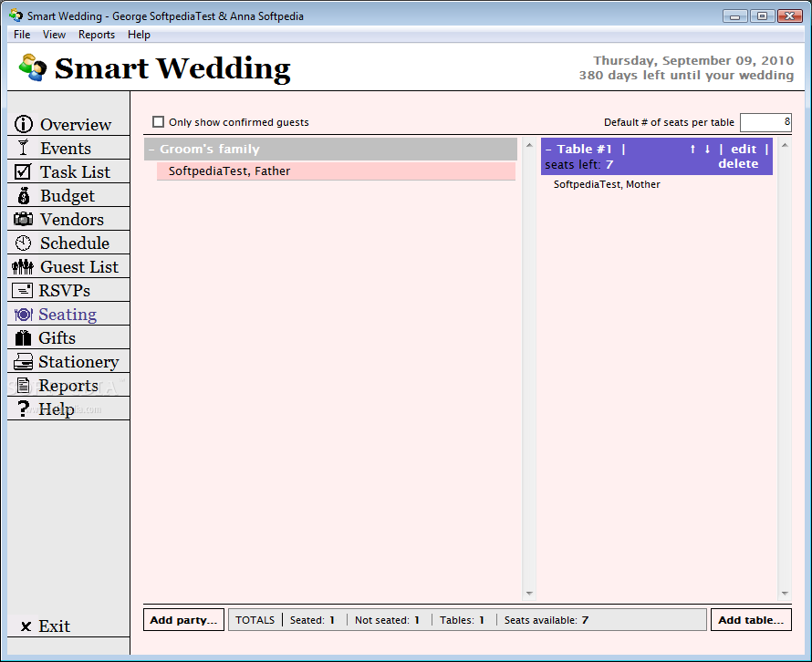Click the Stationery printer icon
The height and width of the screenshot is (662, 812).
(x=23, y=361)
